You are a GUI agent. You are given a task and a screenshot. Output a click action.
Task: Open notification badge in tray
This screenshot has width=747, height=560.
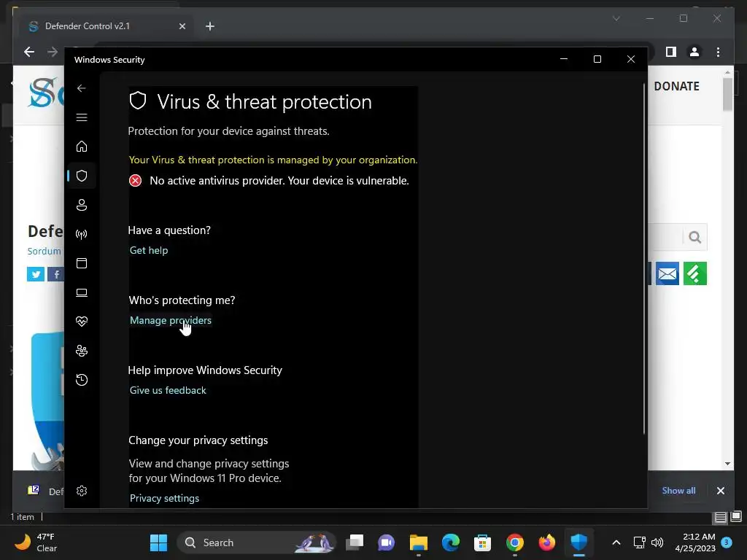click(727, 542)
